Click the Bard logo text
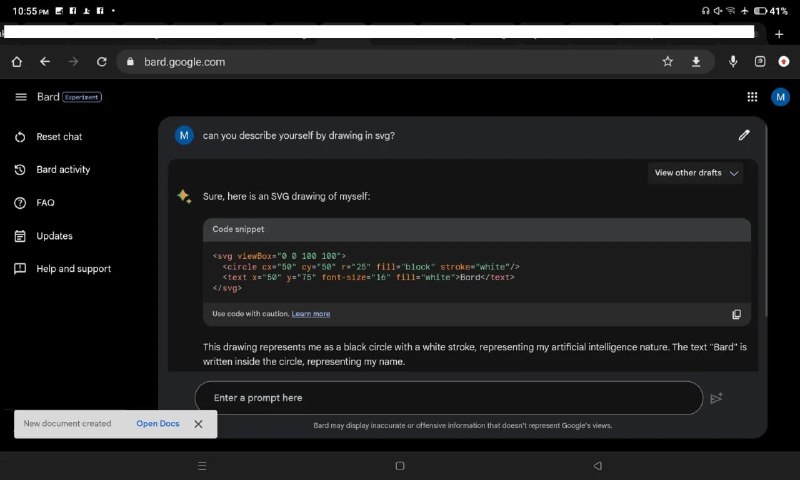Image resolution: width=800 pixels, height=480 pixels. click(x=48, y=97)
